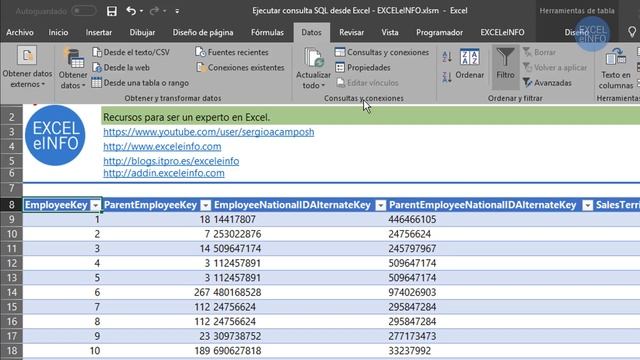Click the cell containing 974026903
This screenshot has width=640, height=360.
tap(490, 292)
